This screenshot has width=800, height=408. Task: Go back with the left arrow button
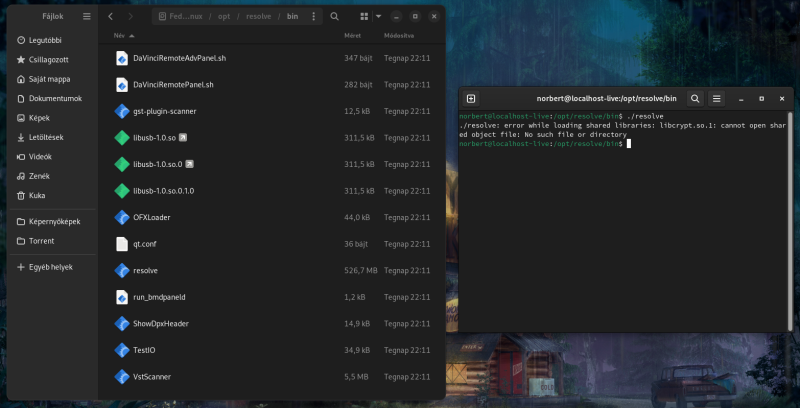tap(110, 16)
